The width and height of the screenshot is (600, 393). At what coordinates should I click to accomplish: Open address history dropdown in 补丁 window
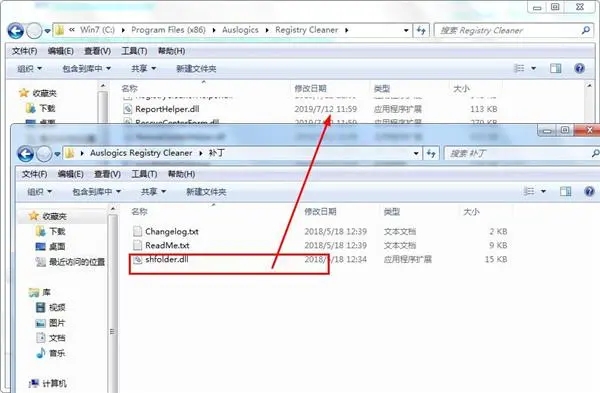coord(416,153)
